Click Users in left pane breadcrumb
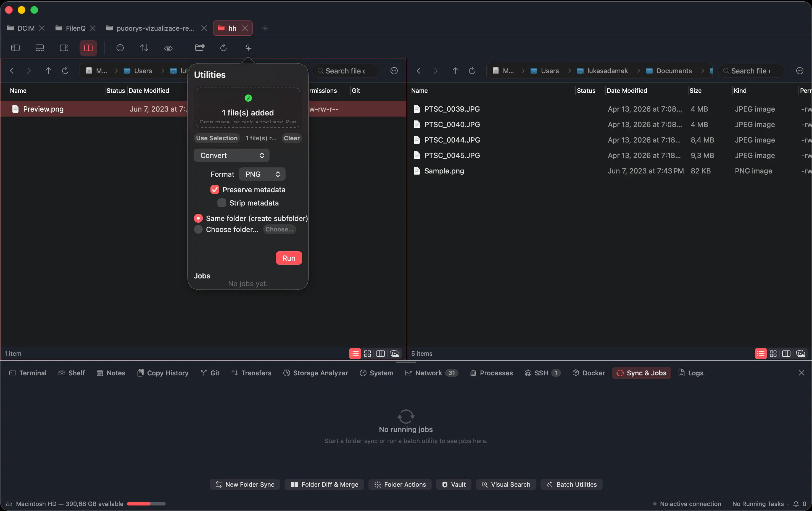Image resolution: width=812 pixels, height=511 pixels. [x=138, y=71]
